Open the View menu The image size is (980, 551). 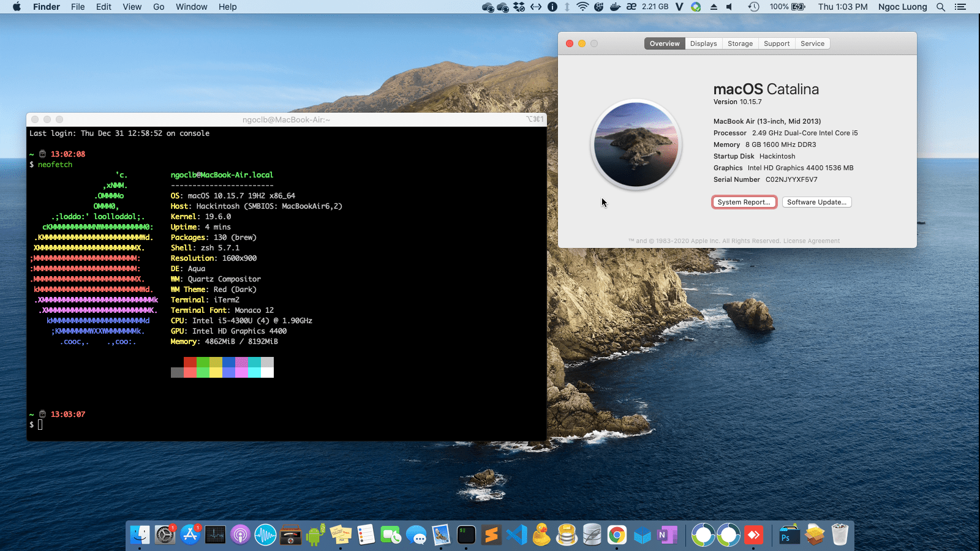[132, 7]
